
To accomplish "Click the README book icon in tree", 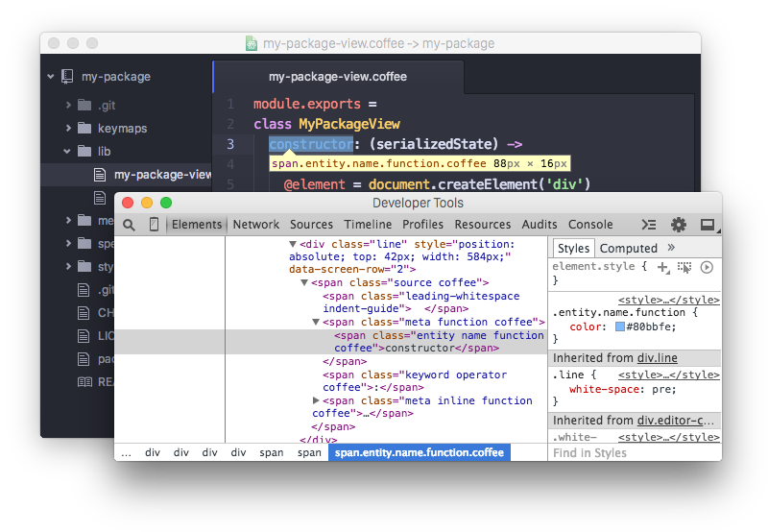I will click(x=84, y=381).
